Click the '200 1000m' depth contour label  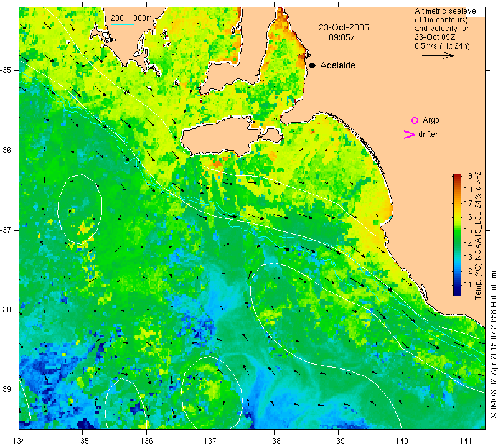tap(131, 18)
